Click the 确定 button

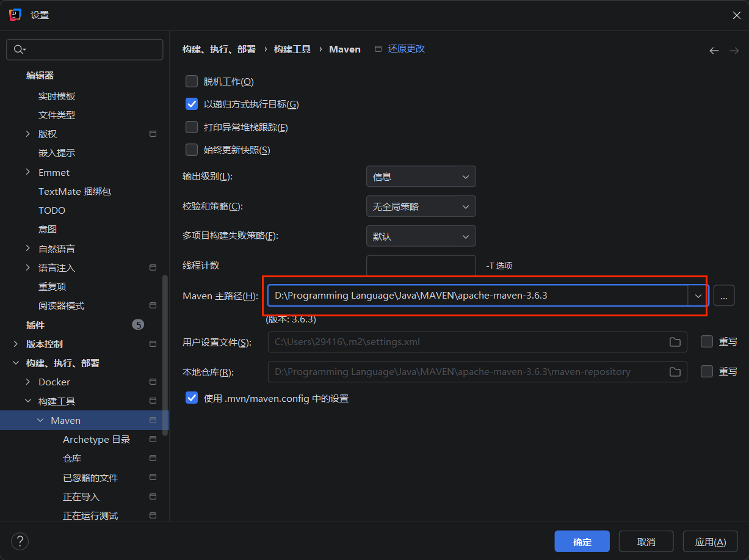click(582, 542)
